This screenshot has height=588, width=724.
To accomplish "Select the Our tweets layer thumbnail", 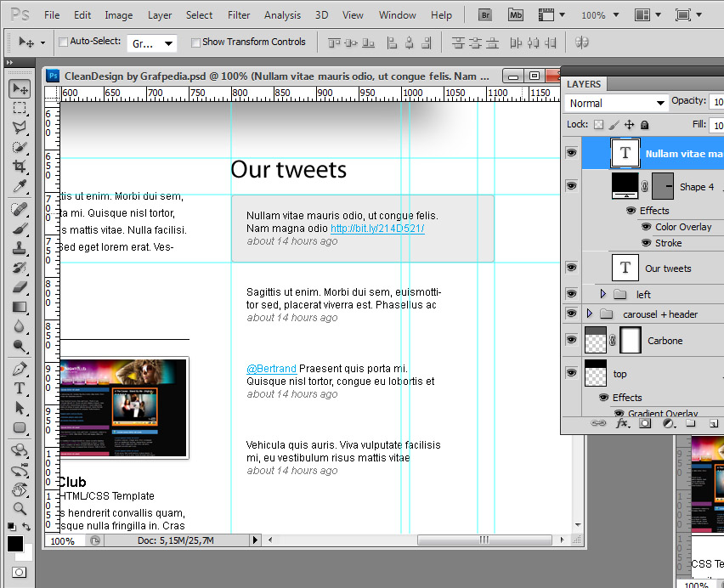I will pyautogui.click(x=625, y=268).
